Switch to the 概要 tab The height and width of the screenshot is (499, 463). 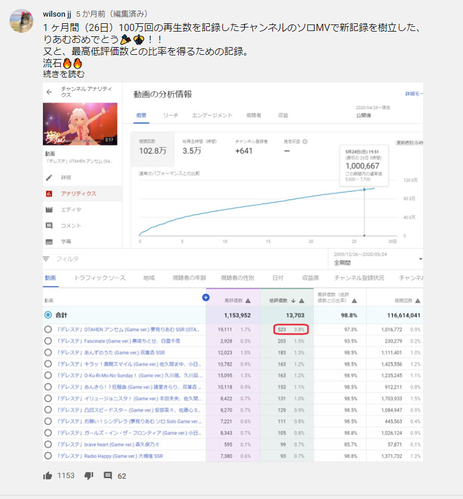(x=141, y=115)
